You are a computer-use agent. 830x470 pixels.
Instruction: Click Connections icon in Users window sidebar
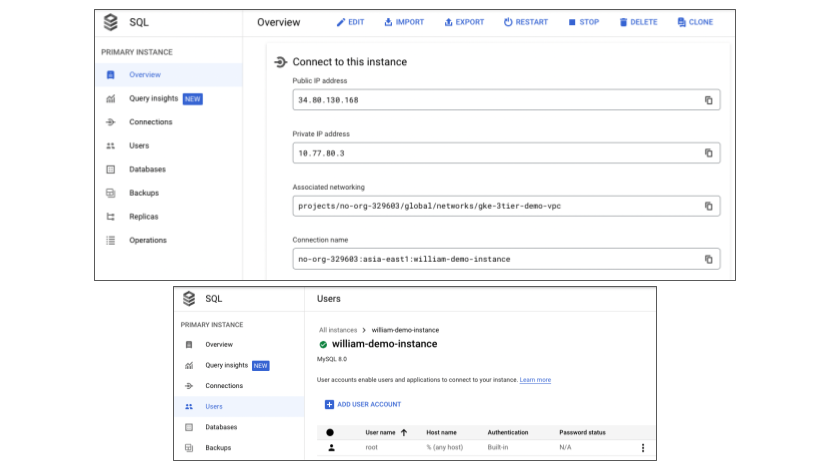pyautogui.click(x=189, y=386)
